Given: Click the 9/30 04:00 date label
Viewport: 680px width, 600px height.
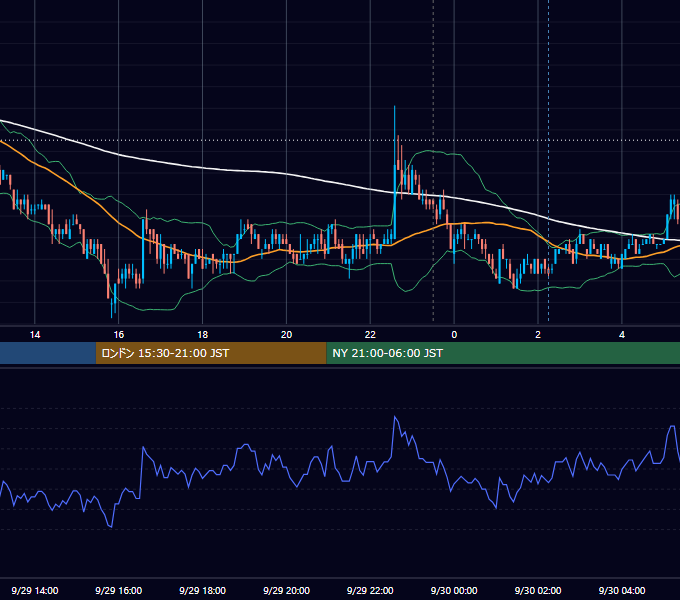Looking at the screenshot, I should (x=622, y=590).
